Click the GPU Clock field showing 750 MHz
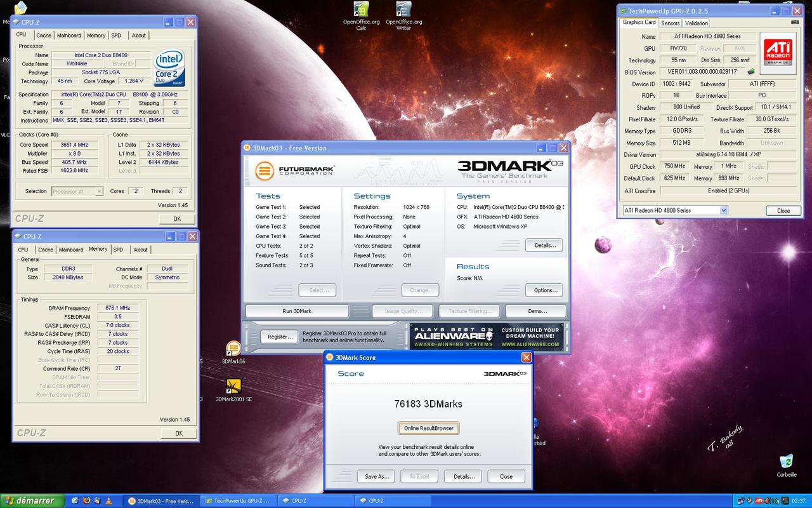Viewport: 812px width, 508px height. 674,166
